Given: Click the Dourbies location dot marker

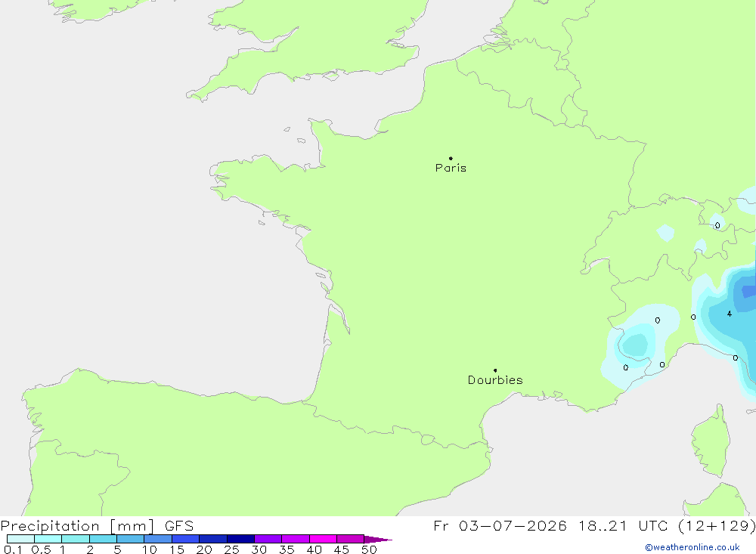Looking at the screenshot, I should click(x=495, y=370).
